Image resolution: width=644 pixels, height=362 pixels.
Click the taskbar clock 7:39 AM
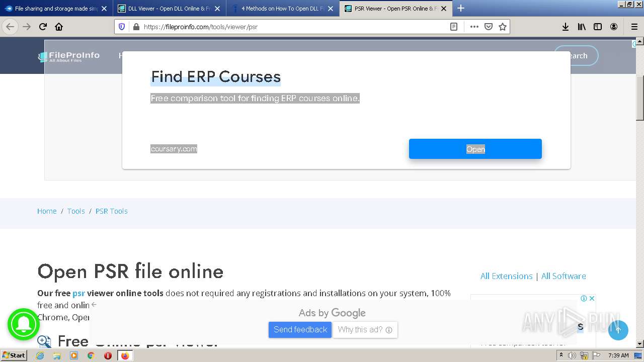point(618,355)
